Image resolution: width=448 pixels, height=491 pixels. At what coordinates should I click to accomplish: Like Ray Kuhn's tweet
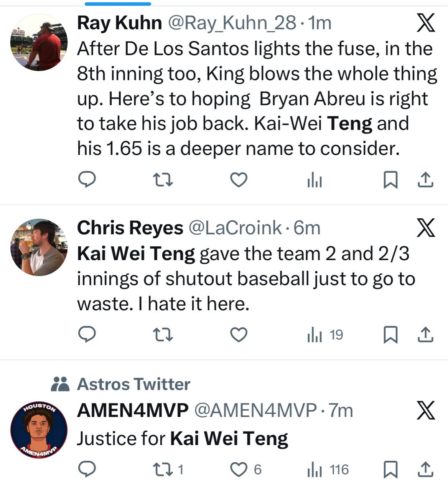pos(239,180)
